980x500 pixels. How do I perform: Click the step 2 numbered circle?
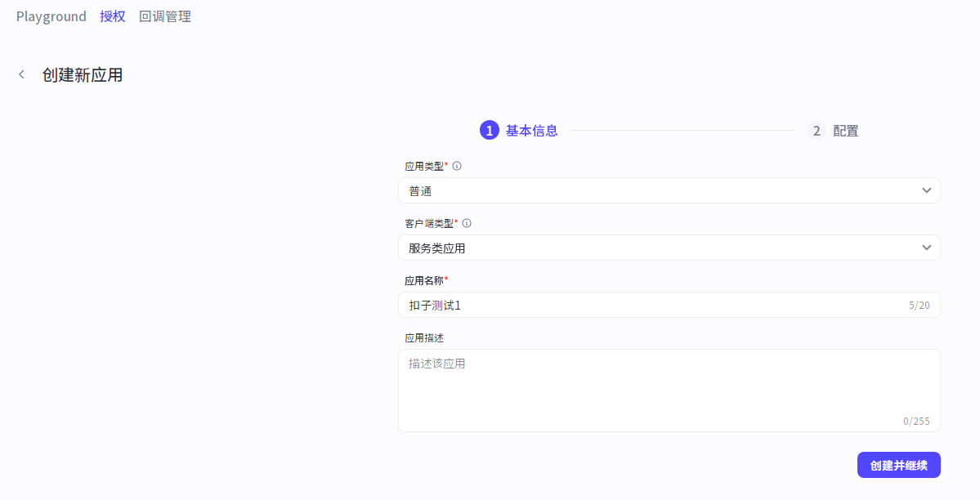pyautogui.click(x=816, y=131)
